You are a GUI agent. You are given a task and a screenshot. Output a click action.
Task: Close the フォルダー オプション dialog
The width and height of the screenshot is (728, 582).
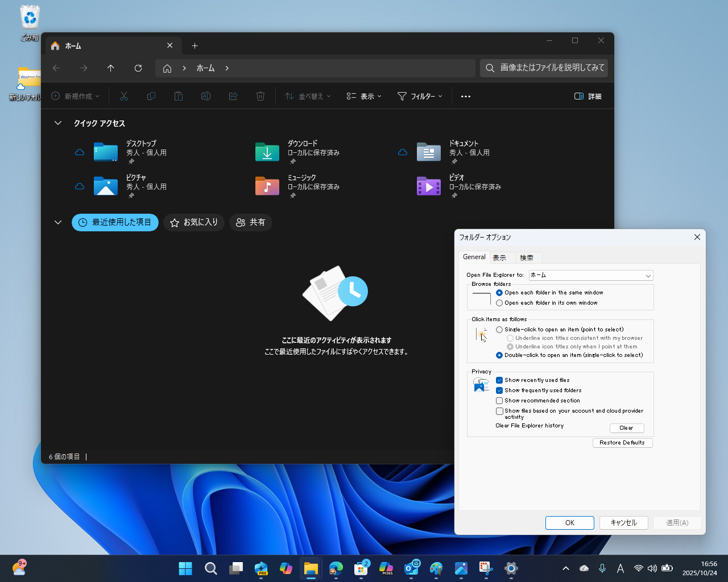coord(697,237)
